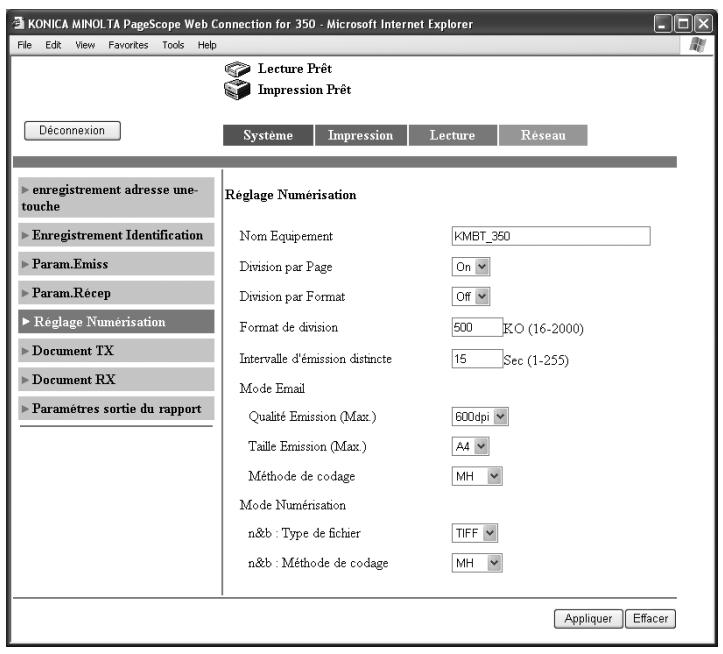Screen dimensions: 723x654
Task: Maximize the Internet Explorer window
Action: point(683,24)
